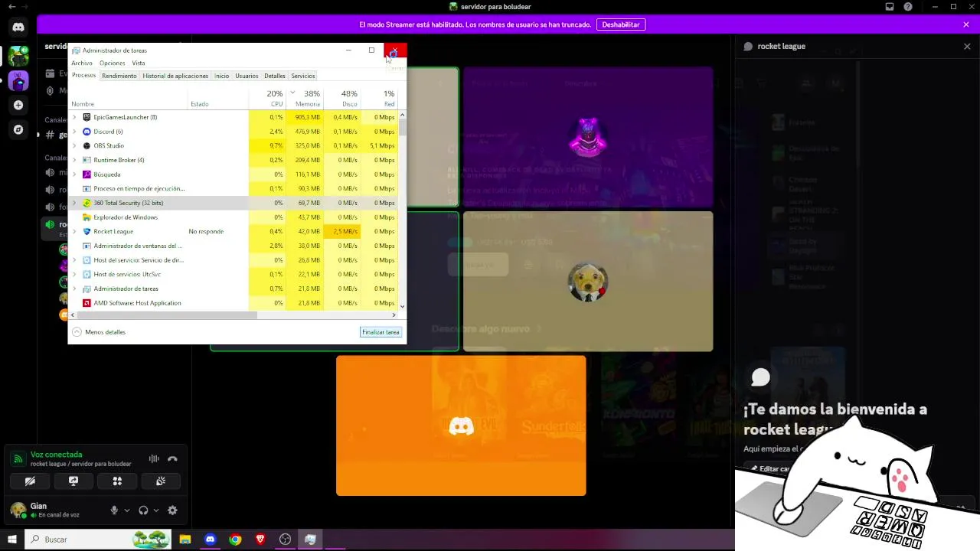Image resolution: width=980 pixels, height=551 pixels.
Task: Add a server with the plus icon
Action: (18, 105)
